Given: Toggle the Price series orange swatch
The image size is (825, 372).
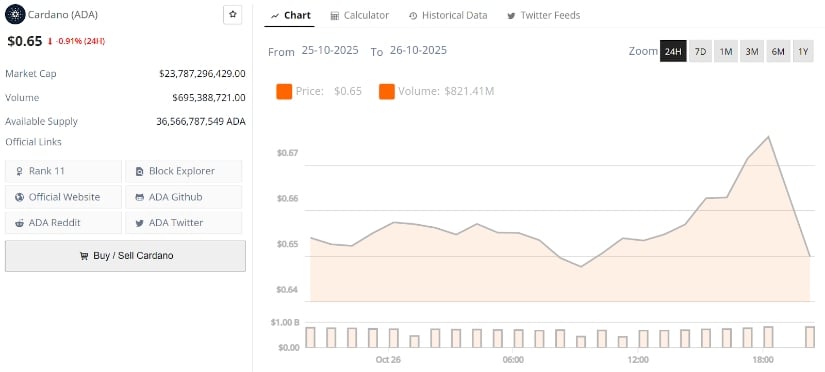Looking at the screenshot, I should pyautogui.click(x=284, y=92).
